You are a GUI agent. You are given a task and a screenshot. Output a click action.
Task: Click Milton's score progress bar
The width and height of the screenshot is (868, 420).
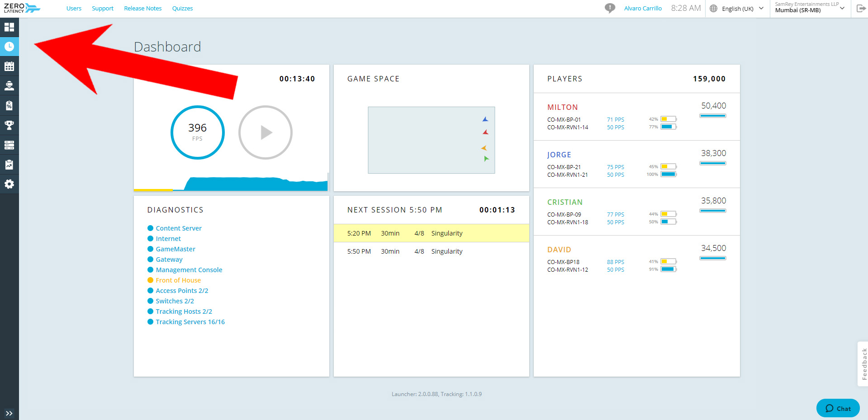coord(713,116)
